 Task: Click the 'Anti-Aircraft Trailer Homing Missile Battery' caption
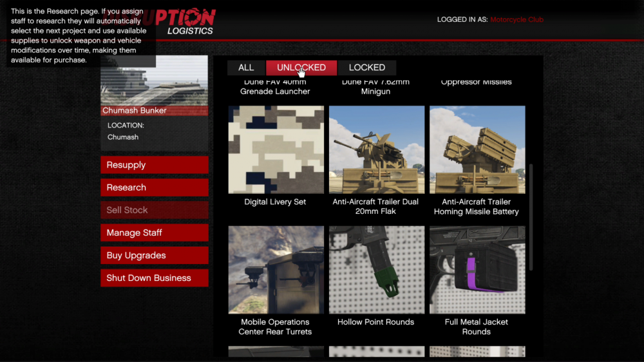click(x=477, y=207)
